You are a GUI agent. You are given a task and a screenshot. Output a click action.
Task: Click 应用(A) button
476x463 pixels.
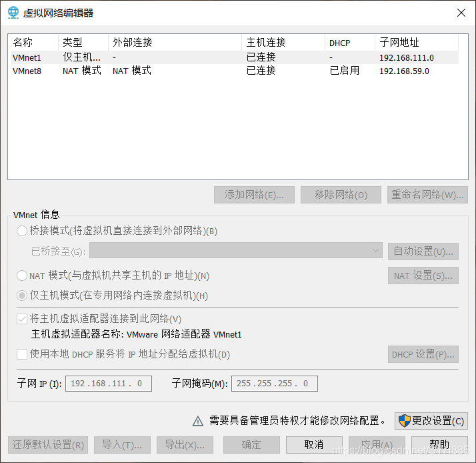click(377, 445)
